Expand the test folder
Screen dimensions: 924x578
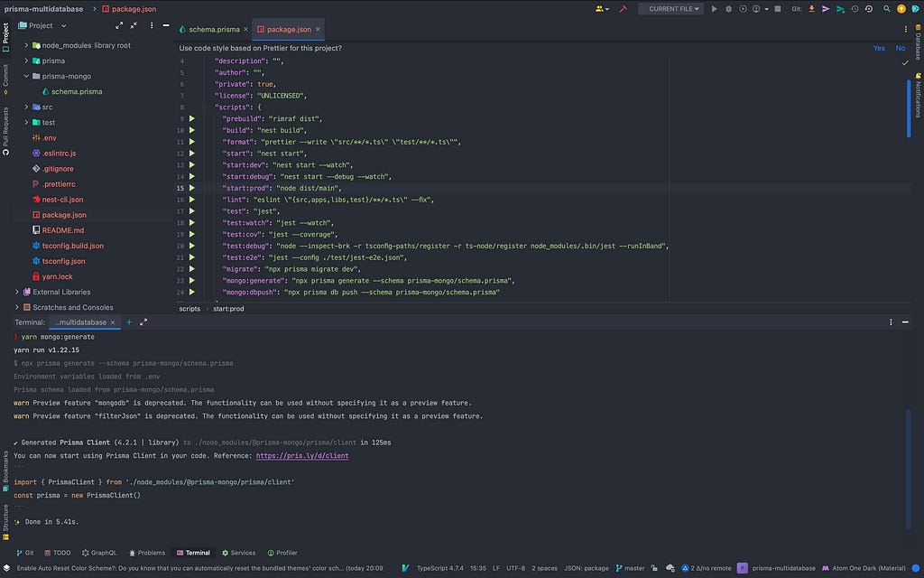[x=26, y=122]
